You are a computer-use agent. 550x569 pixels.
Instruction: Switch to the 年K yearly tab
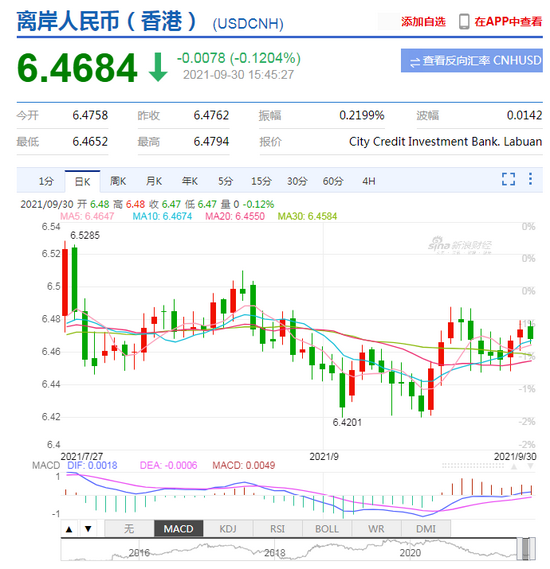pos(190,181)
